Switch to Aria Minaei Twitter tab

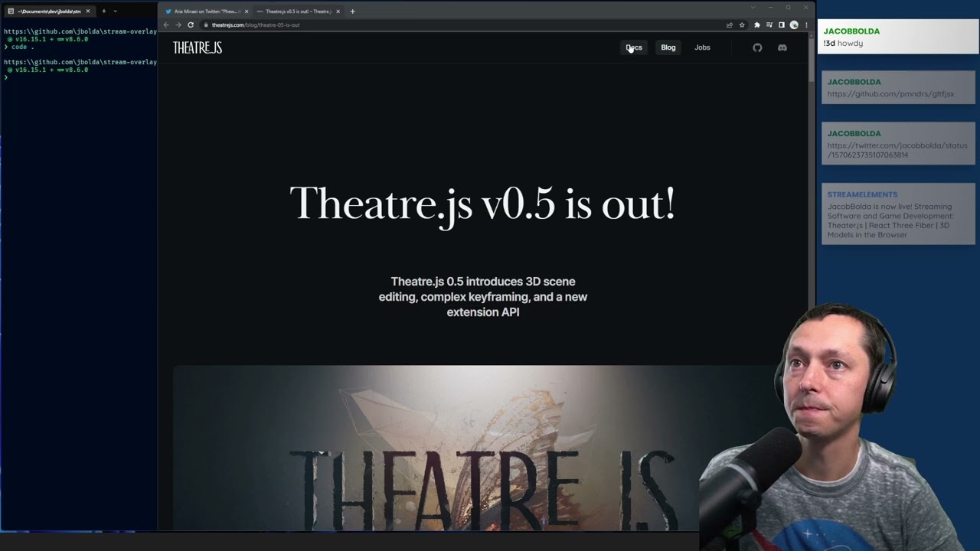coord(206,11)
